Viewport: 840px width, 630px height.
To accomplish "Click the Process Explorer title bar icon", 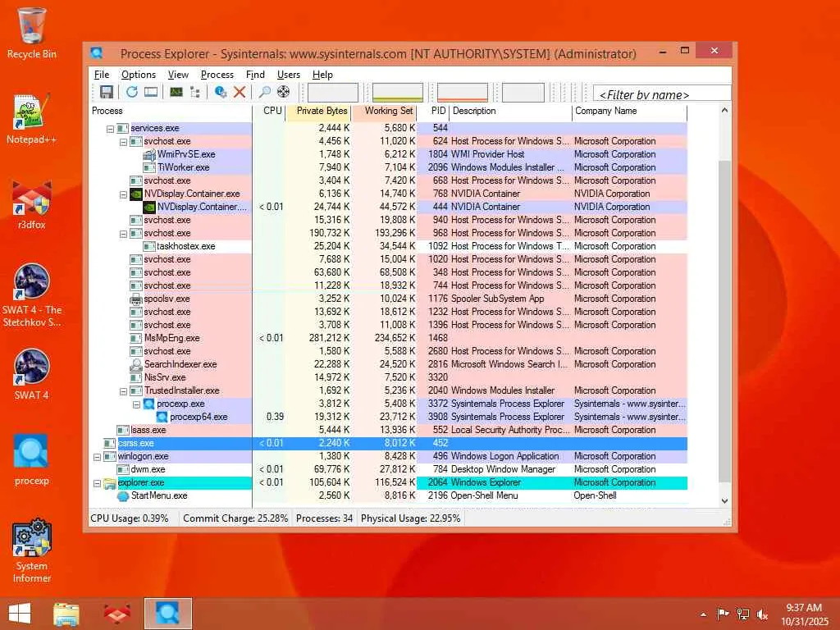I will pyautogui.click(x=97, y=53).
